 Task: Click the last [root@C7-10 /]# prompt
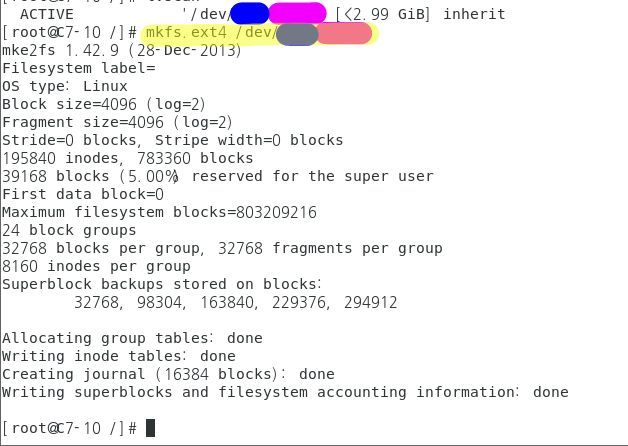pyautogui.click(x=69, y=428)
